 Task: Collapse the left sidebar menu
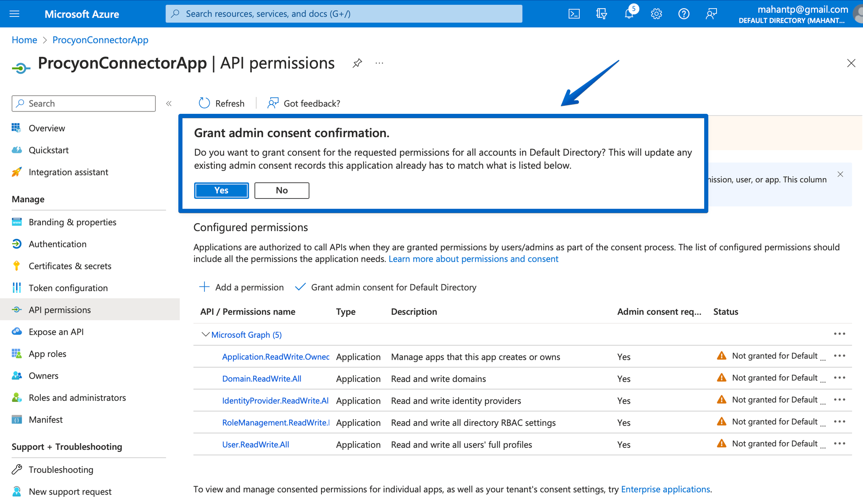point(169,103)
